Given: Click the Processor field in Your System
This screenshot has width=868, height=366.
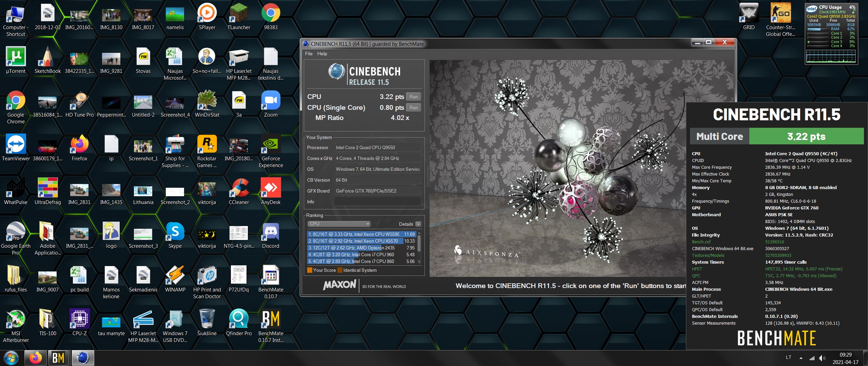Looking at the screenshot, I should pyautogui.click(x=377, y=147).
